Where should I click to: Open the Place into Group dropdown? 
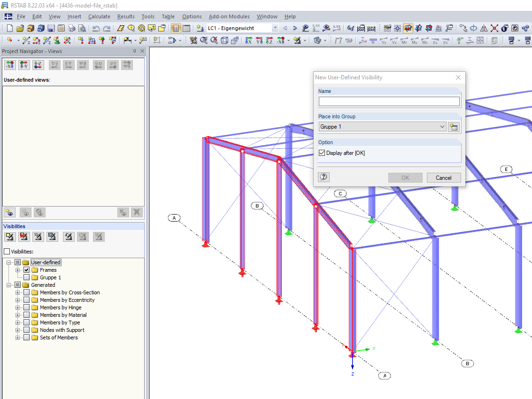(382, 127)
